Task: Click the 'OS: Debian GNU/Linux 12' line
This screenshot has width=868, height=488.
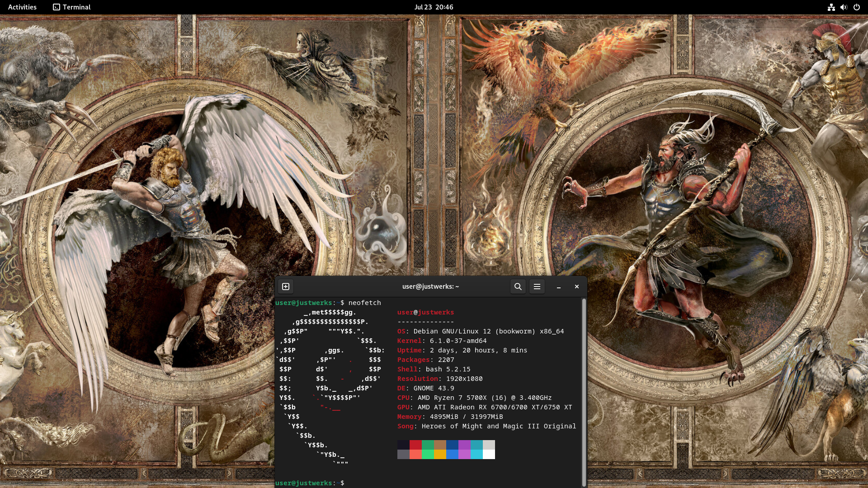Action: point(481,331)
